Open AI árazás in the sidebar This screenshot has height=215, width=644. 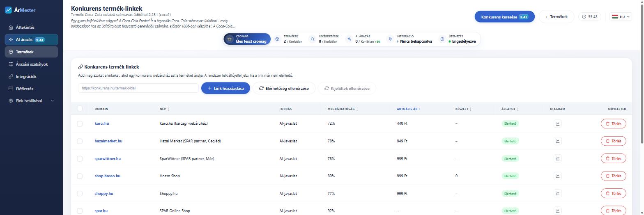(x=31, y=40)
